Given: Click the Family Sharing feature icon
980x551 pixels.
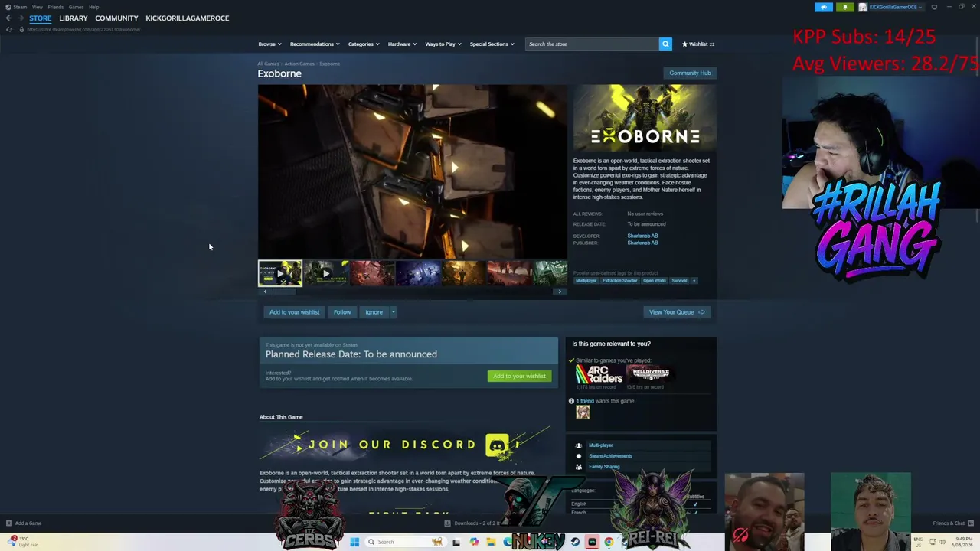Looking at the screenshot, I should click(x=578, y=467).
